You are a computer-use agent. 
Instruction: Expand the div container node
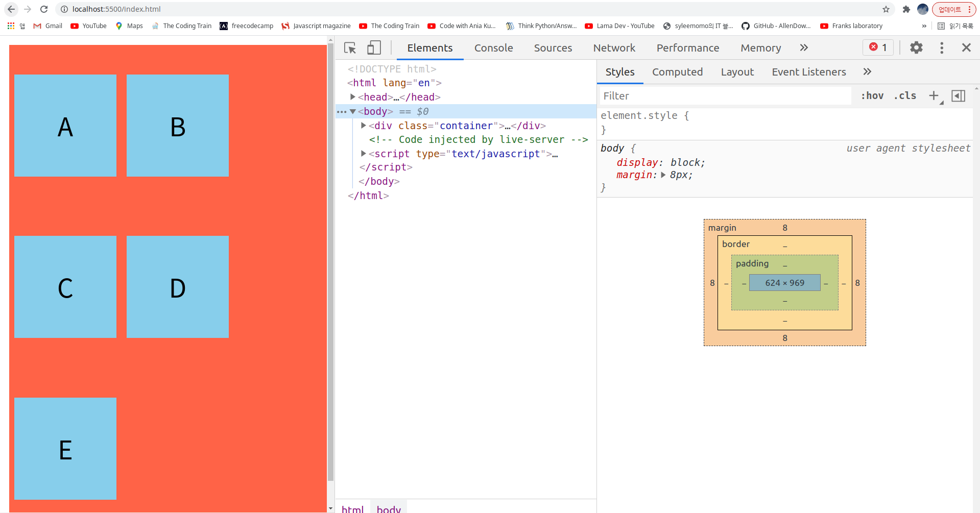click(x=363, y=125)
